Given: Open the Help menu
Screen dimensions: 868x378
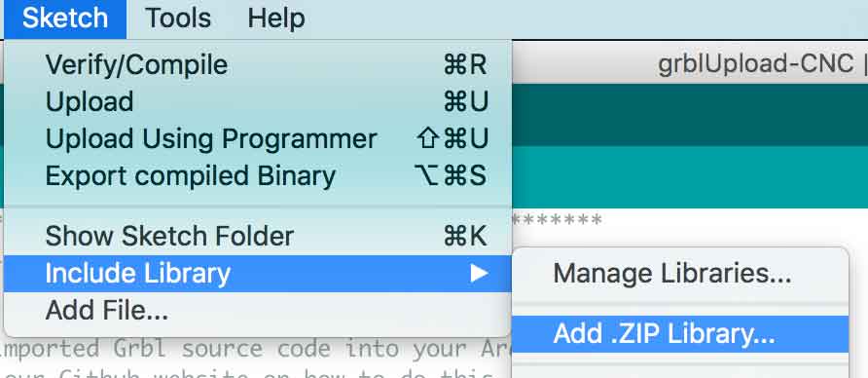Looking at the screenshot, I should click(276, 19).
